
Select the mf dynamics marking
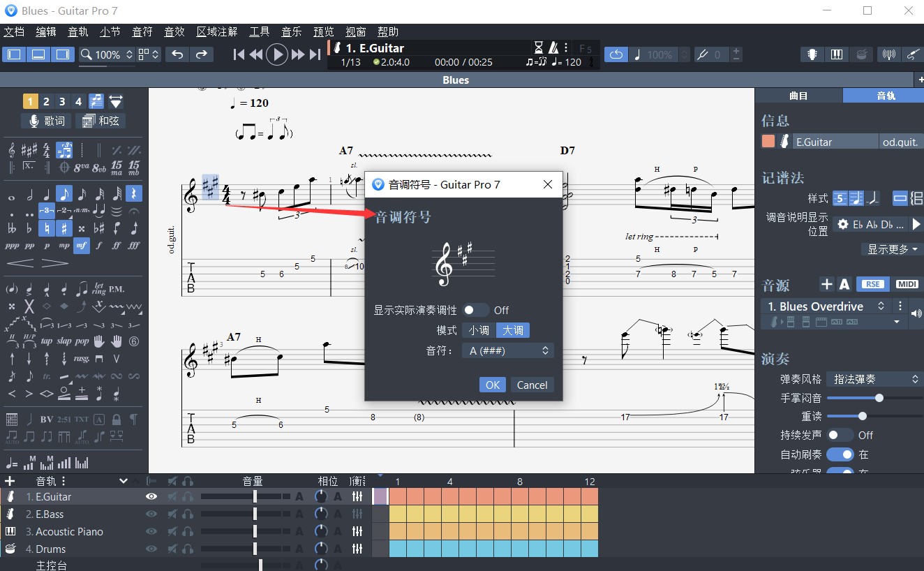coord(82,246)
